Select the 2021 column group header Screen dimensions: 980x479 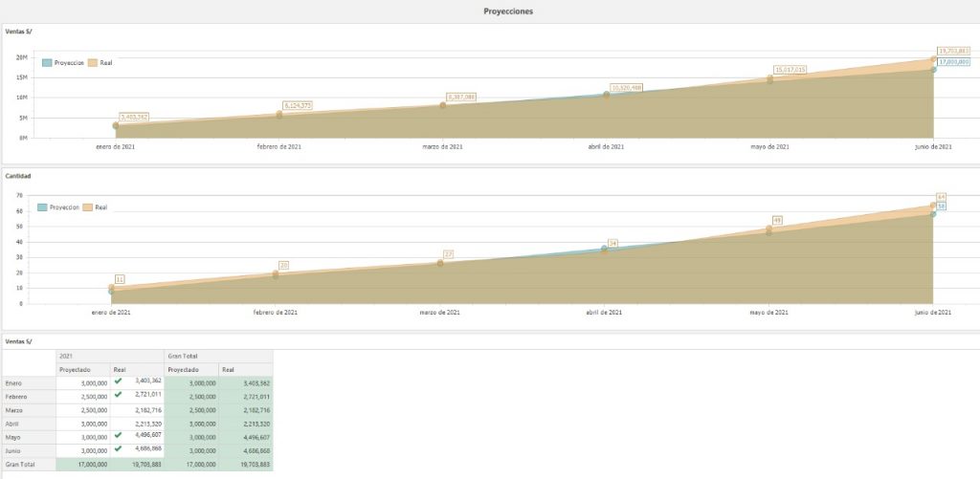[x=110, y=355]
